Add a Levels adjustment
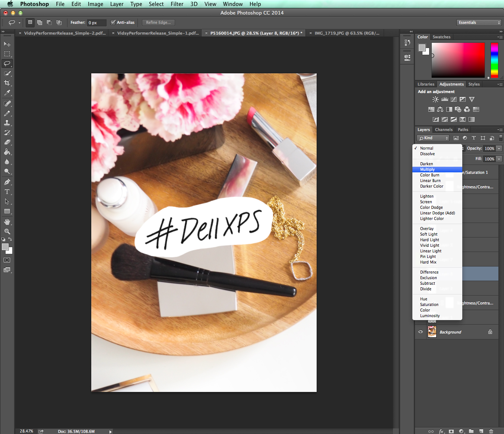This screenshot has height=434, width=504. 445,99
